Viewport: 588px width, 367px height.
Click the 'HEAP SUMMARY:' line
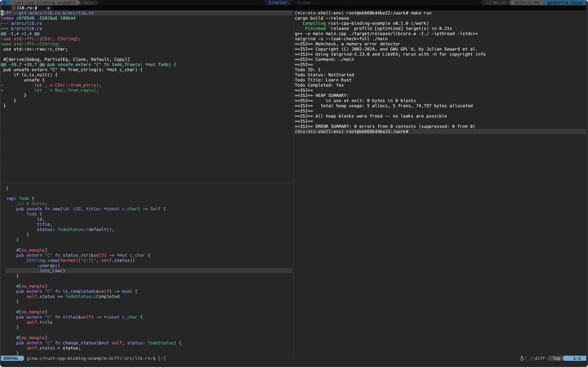point(322,95)
